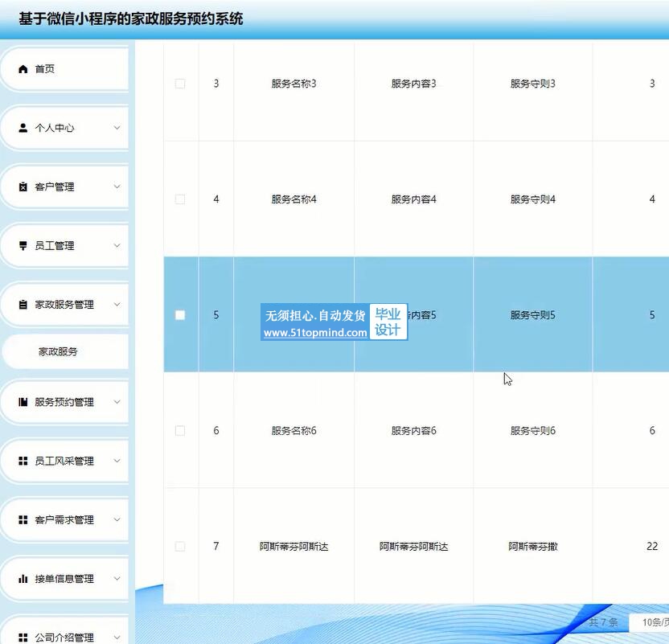Toggle the checkbox in highlighted row 5
Viewport: 669px width, 644px height.
click(x=180, y=314)
